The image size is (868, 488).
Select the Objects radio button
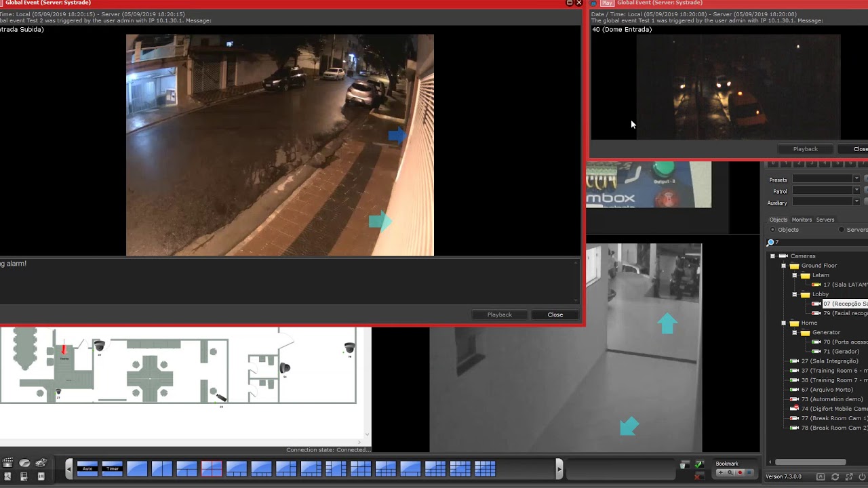point(772,230)
